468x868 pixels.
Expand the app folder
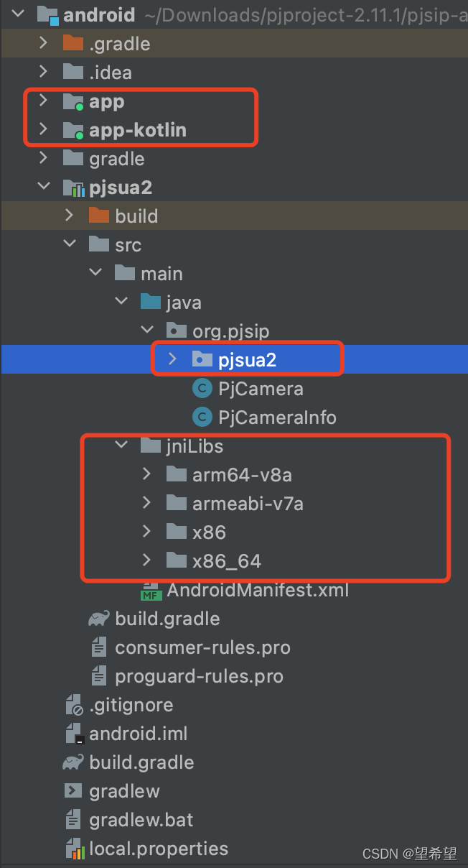point(44,101)
